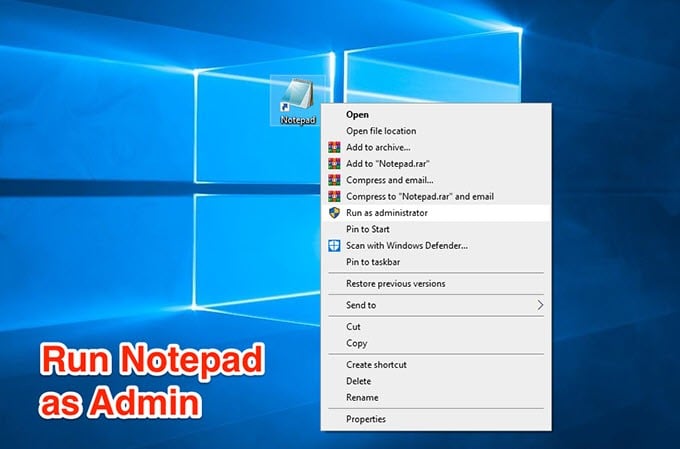
Task: Choose Open from the context menu
Action: pyautogui.click(x=436, y=115)
